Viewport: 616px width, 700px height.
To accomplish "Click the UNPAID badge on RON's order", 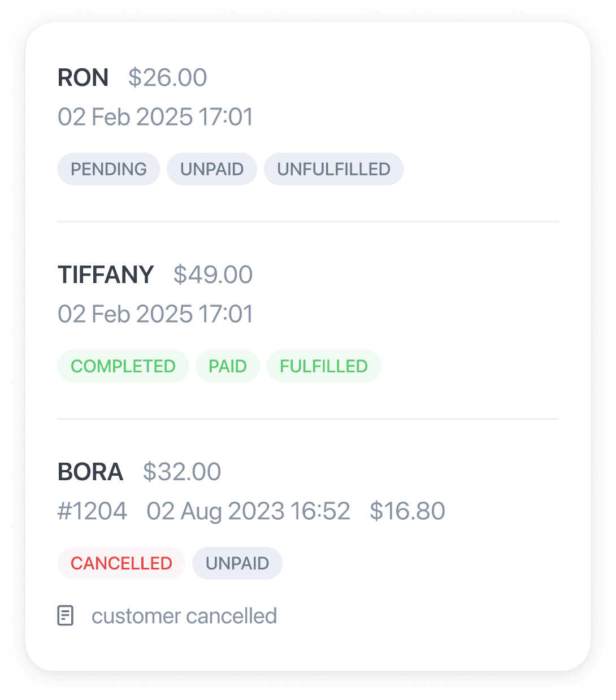I will point(212,169).
